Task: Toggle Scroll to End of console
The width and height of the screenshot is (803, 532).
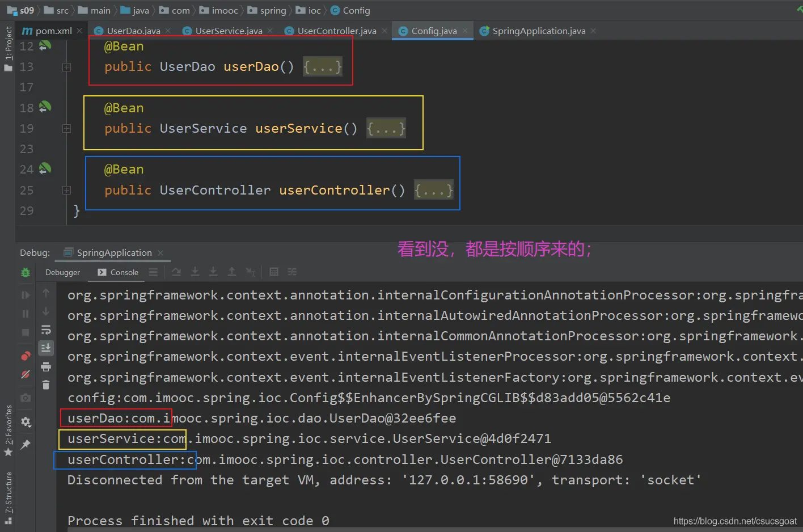Action: [x=46, y=348]
